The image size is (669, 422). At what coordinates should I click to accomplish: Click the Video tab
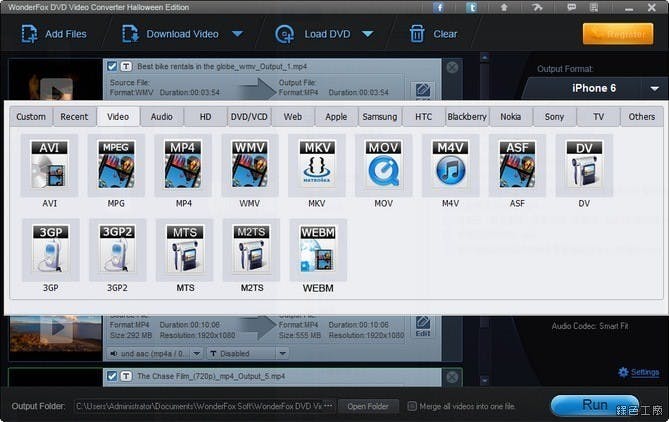tap(118, 117)
